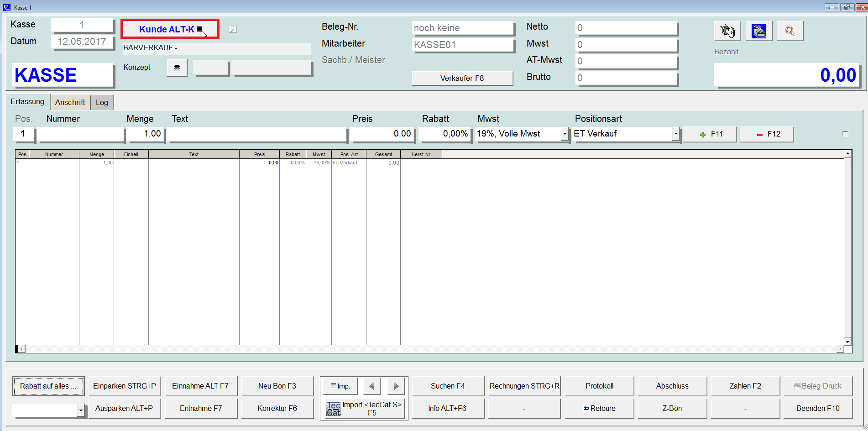Click Einparken STRG+P button
Image resolution: width=868 pixels, height=431 pixels.
(x=124, y=386)
